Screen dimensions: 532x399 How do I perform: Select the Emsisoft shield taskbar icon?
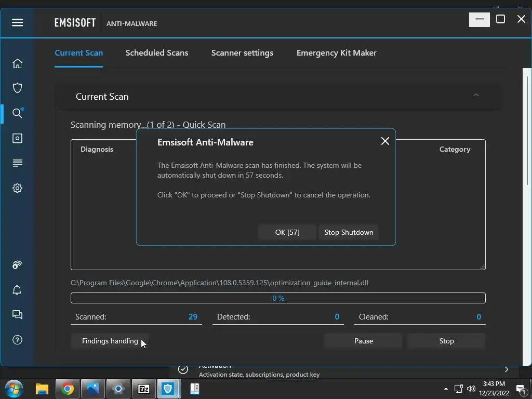(168, 389)
